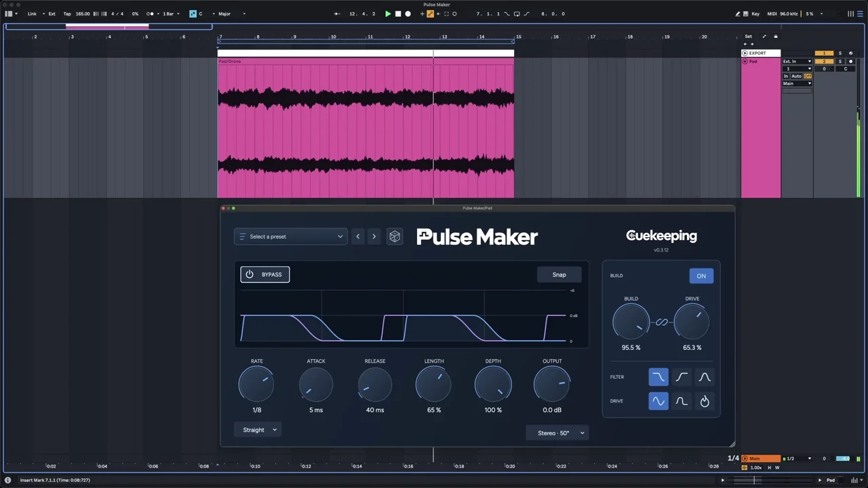Image resolution: width=868 pixels, height=488 pixels.
Task: Toggle the Pulse Maker BYPASS button
Action: pos(265,274)
